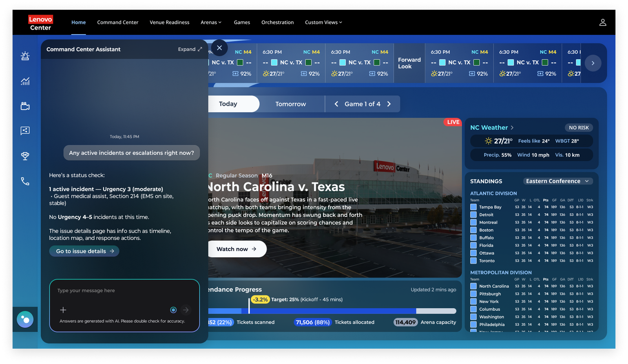The height and width of the screenshot is (364, 628).
Task: Select Florida row in standings
Action: click(x=532, y=246)
